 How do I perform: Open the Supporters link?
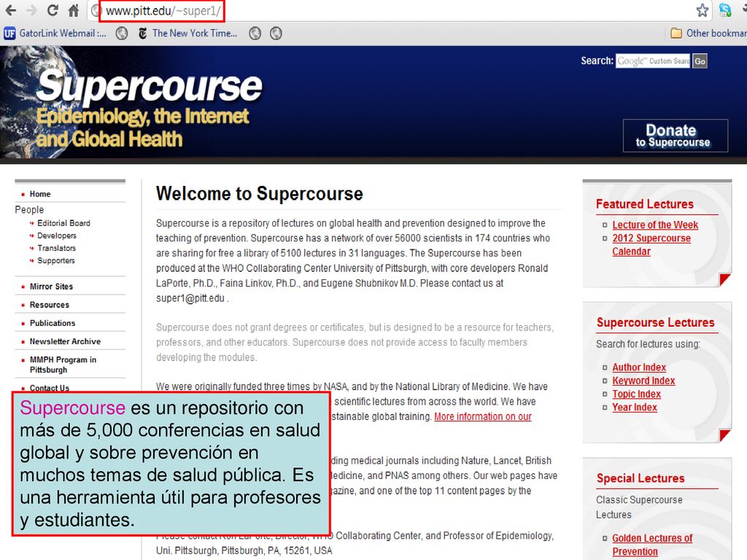tap(56, 260)
